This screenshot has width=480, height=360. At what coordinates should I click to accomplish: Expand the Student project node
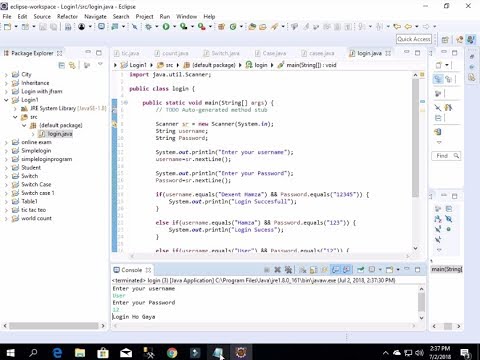pyautogui.click(x=6, y=168)
